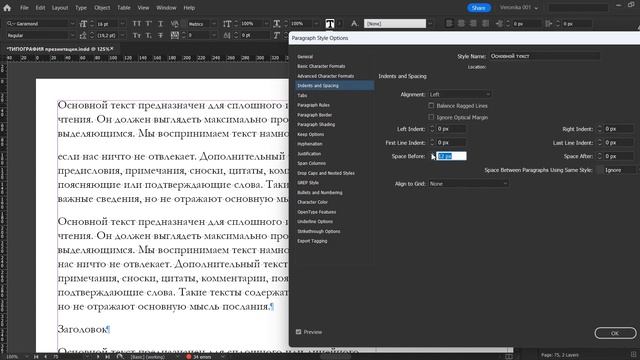Click the preflight red error indicator
Viewport: 640px width, 360px height.
coord(189,356)
